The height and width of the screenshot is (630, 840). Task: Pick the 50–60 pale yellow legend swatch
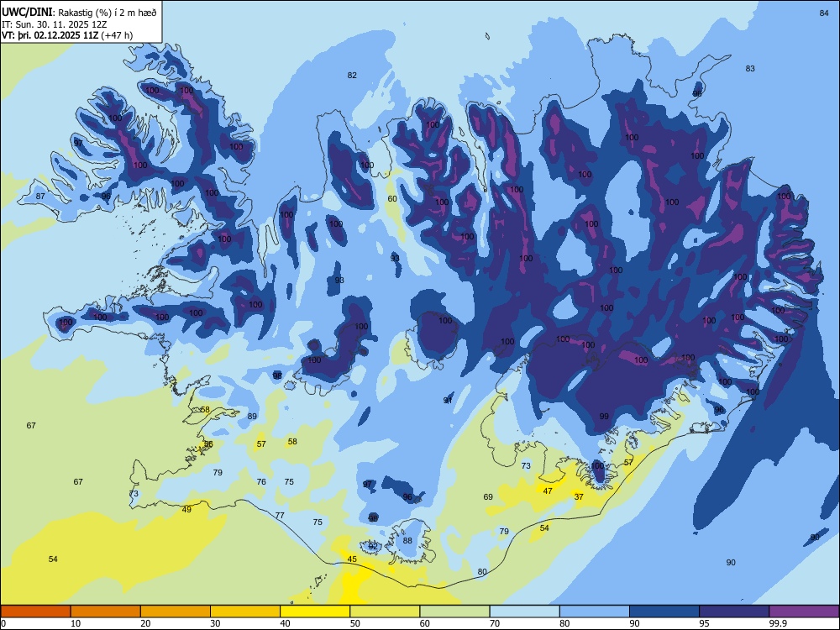click(385, 612)
